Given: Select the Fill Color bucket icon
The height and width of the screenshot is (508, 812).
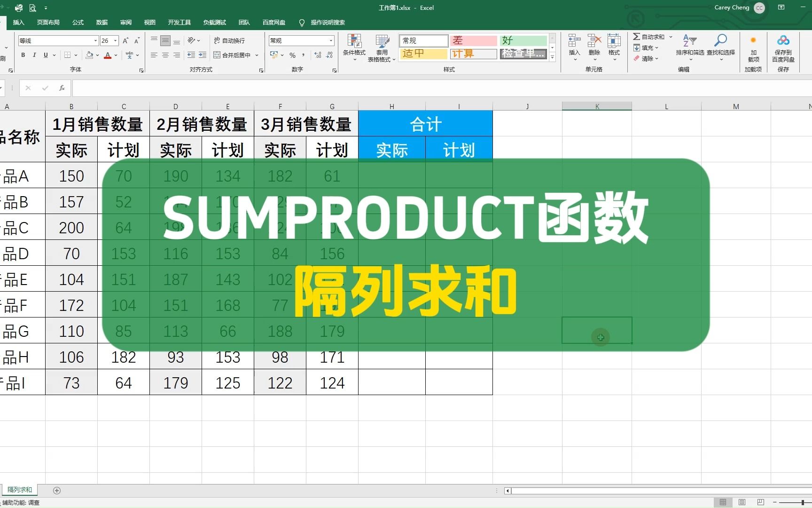Looking at the screenshot, I should (x=90, y=55).
